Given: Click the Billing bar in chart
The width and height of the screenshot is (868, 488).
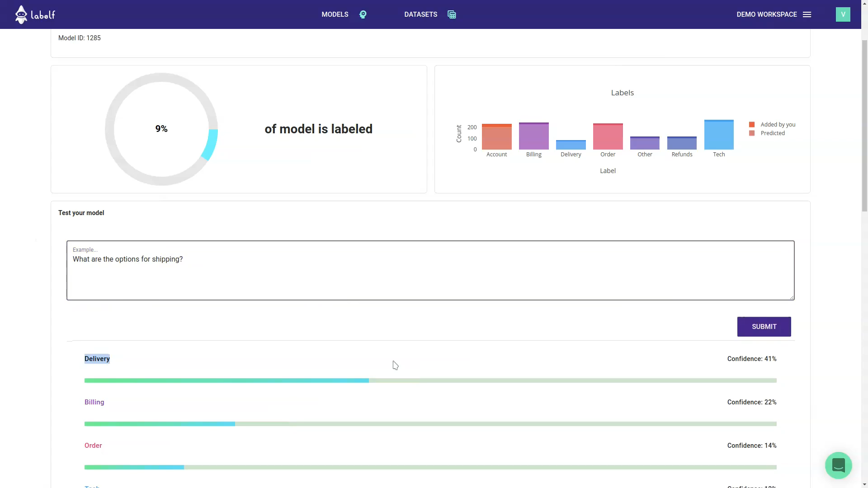Looking at the screenshot, I should [533, 137].
